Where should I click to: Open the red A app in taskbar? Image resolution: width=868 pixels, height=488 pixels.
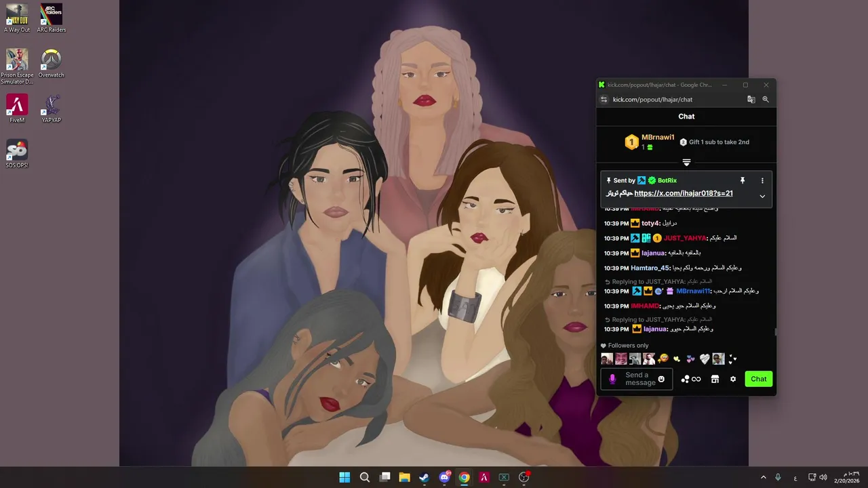tap(484, 477)
